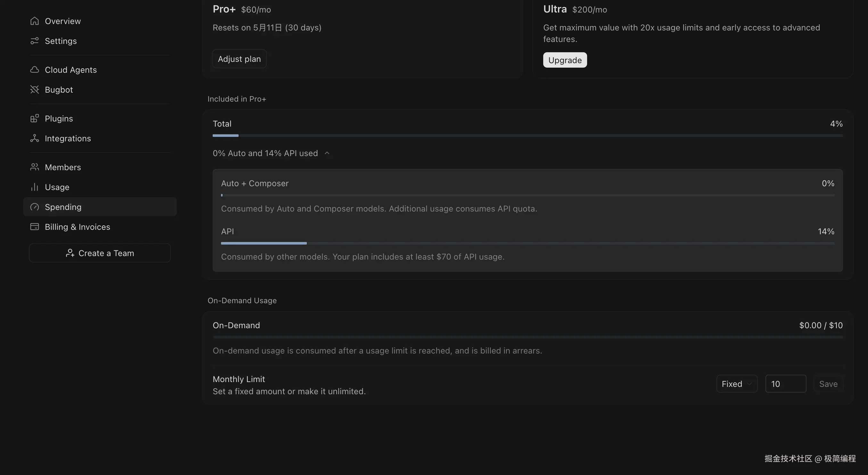
Task: Click the Cloud Agents cloud icon
Action: 34,70
